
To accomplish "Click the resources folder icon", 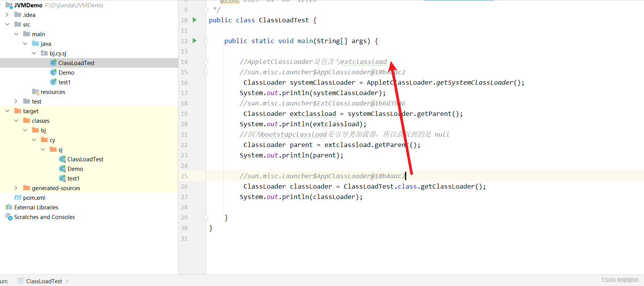I will pos(35,92).
